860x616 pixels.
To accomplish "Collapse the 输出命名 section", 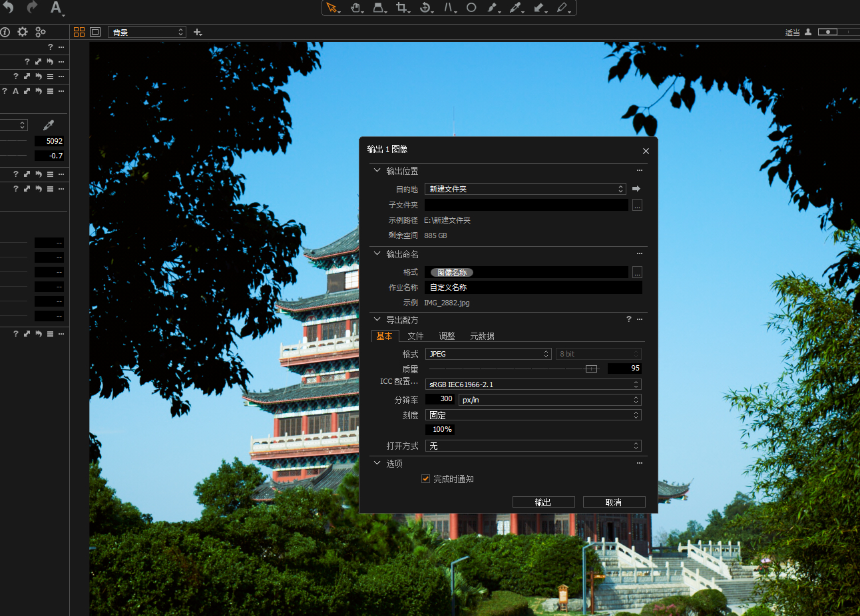I will pos(377,253).
